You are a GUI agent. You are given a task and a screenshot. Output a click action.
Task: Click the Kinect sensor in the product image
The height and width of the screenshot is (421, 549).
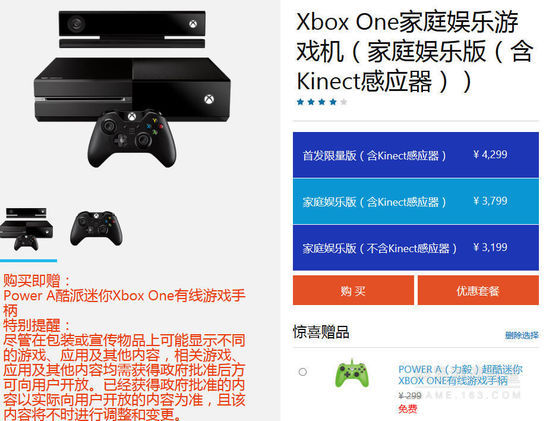pyautogui.click(x=132, y=29)
